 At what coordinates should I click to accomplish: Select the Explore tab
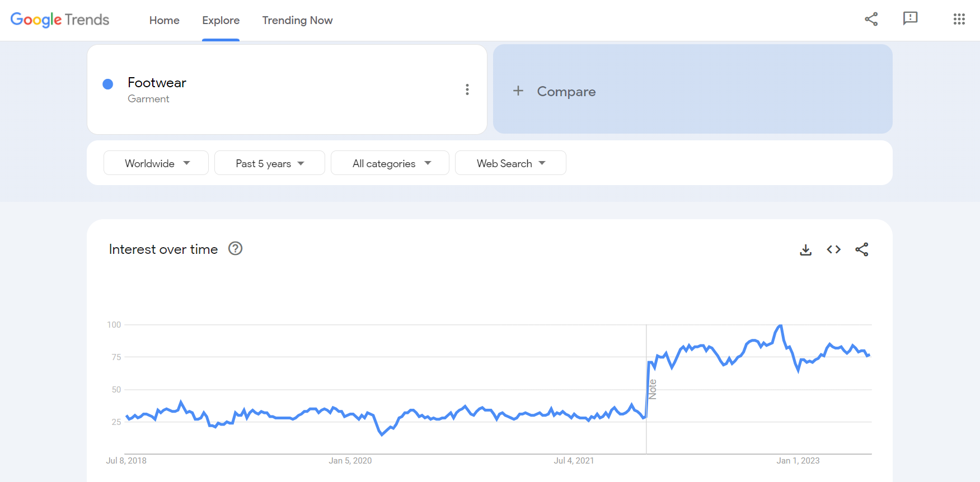coord(221,20)
